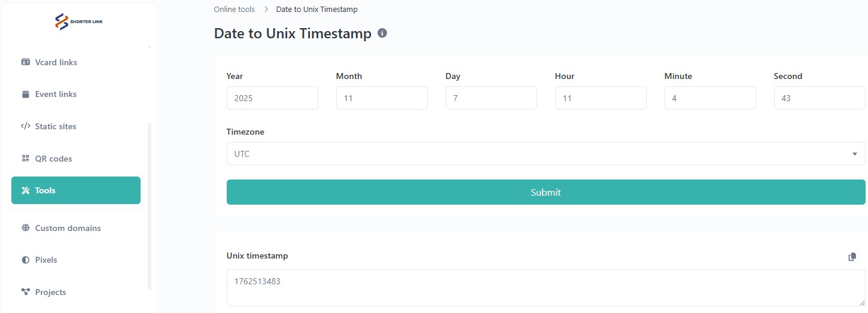Focus the Month input field
Viewport: 868px width, 313px height.
(382, 98)
